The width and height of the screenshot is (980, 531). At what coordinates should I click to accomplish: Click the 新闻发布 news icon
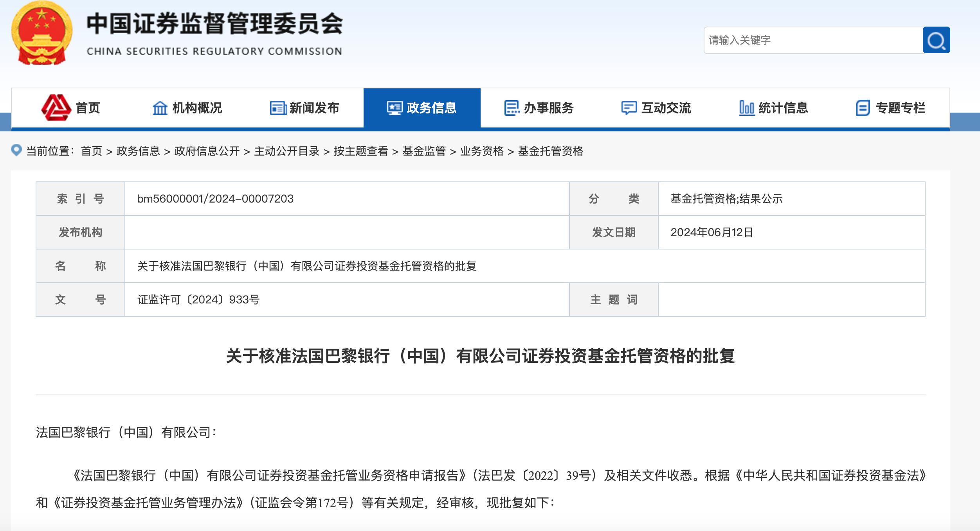(279, 108)
